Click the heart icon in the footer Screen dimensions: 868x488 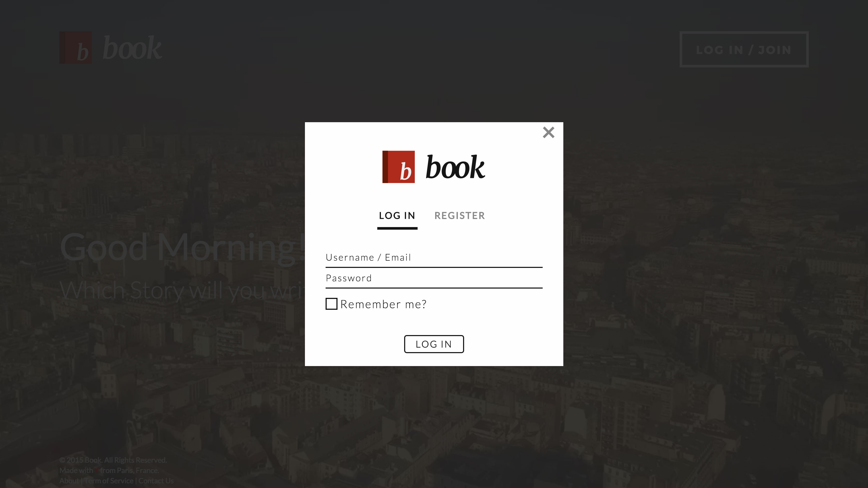point(96,470)
